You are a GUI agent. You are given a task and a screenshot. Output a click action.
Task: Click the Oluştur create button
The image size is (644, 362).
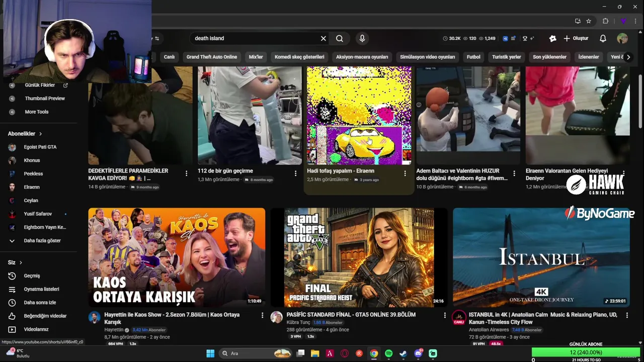tap(576, 38)
